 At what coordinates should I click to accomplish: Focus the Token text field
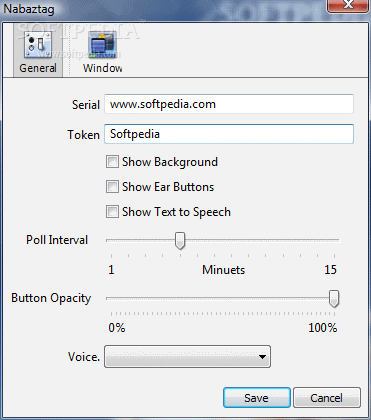[229, 134]
